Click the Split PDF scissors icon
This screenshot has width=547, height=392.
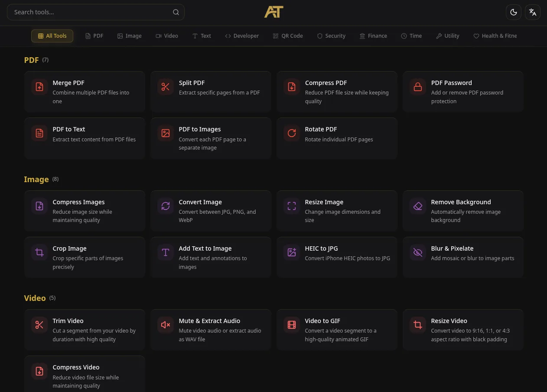tap(166, 87)
